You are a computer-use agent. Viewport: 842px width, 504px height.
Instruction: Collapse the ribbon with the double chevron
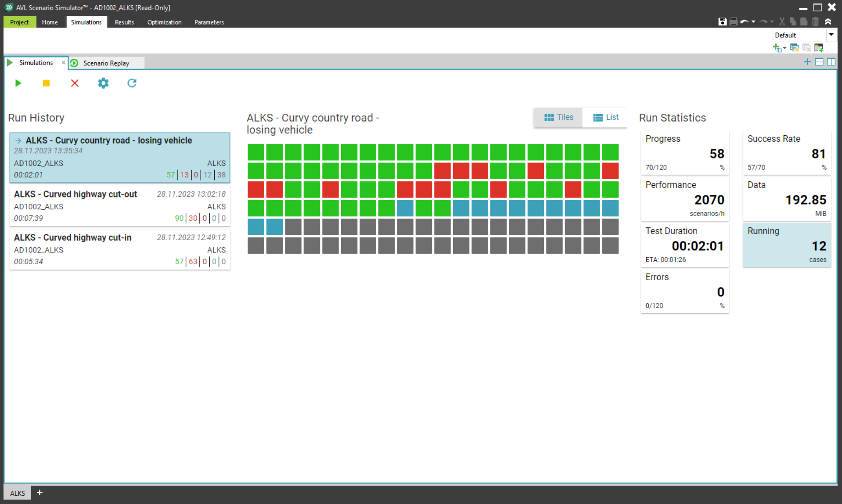828,22
